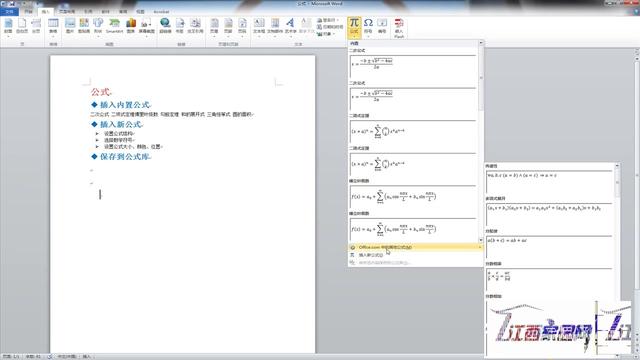Viewport: 640px width, 360px height.
Task: Click the Hyperlink globe icon
Action: pyautogui.click(x=165, y=25)
